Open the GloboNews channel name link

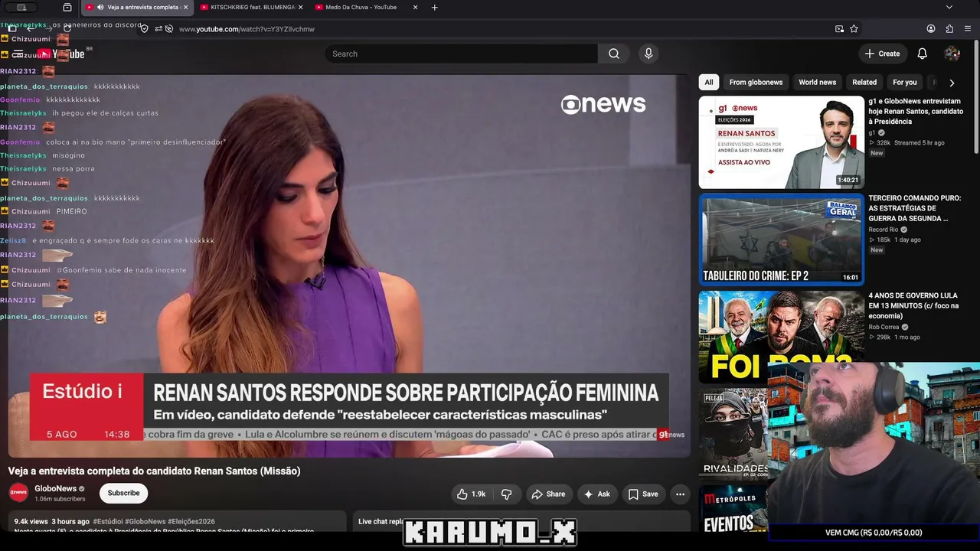tap(56, 488)
